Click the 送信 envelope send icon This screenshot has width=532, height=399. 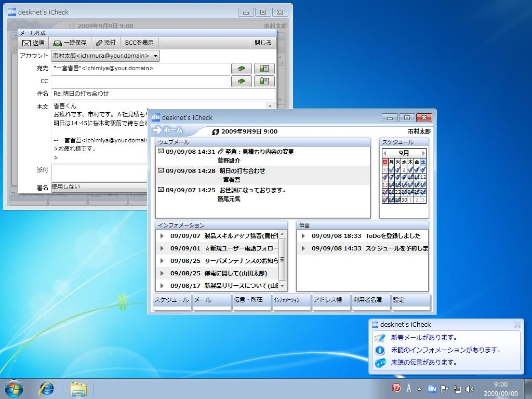[x=26, y=43]
